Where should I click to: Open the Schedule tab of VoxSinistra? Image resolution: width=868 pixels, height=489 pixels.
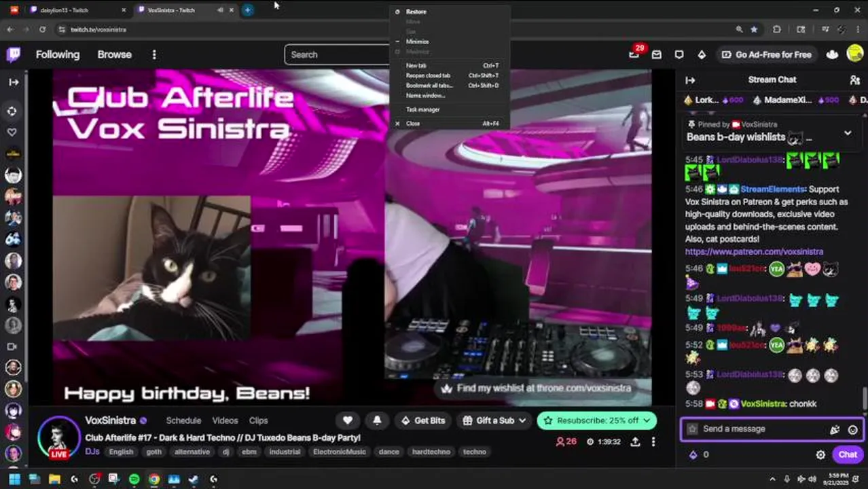(183, 421)
